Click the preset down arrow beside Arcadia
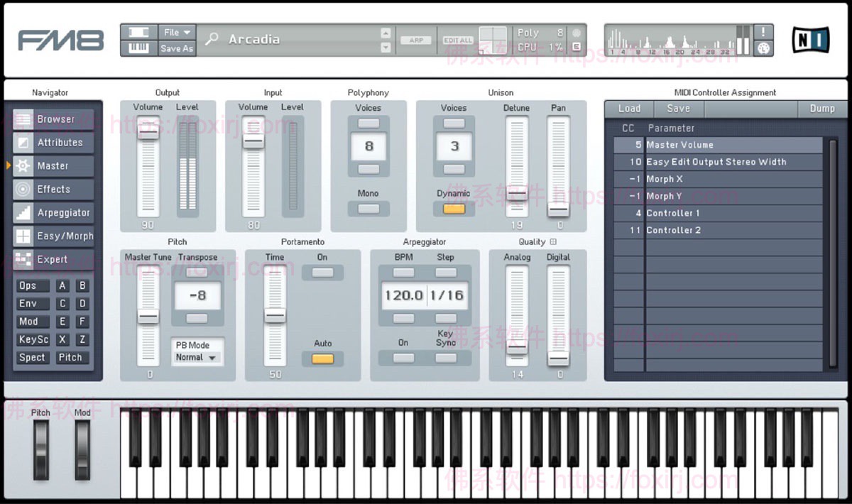The height and width of the screenshot is (504, 852). (x=385, y=47)
